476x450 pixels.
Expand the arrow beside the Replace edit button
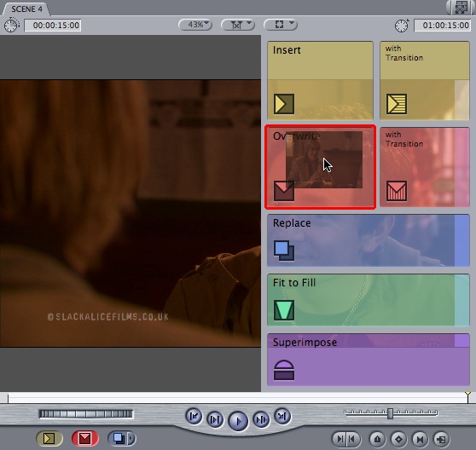[131, 438]
